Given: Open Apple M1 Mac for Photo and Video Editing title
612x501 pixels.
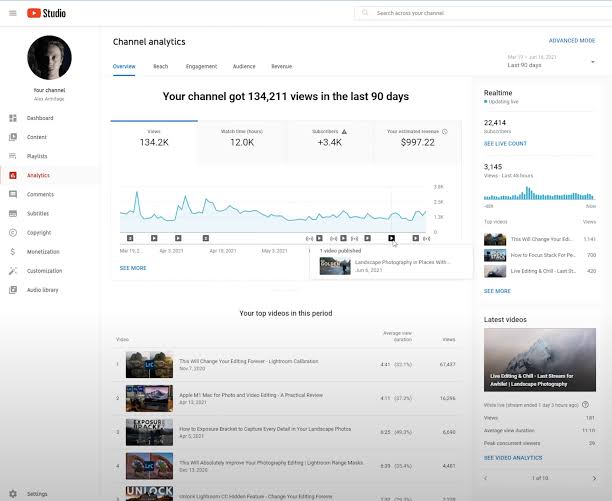Looking at the screenshot, I should coord(251,395).
